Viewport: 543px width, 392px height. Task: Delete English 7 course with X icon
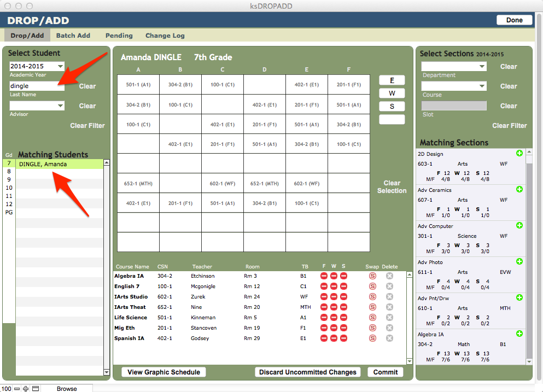(389, 286)
